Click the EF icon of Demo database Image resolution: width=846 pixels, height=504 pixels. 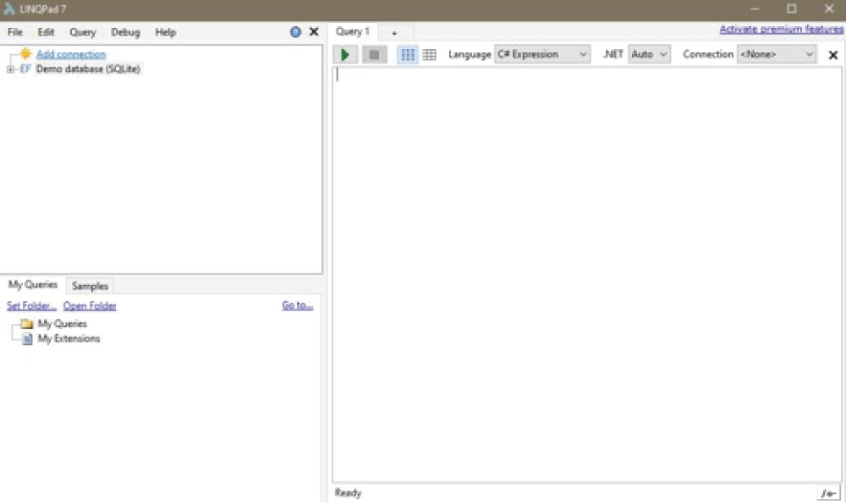[25, 69]
